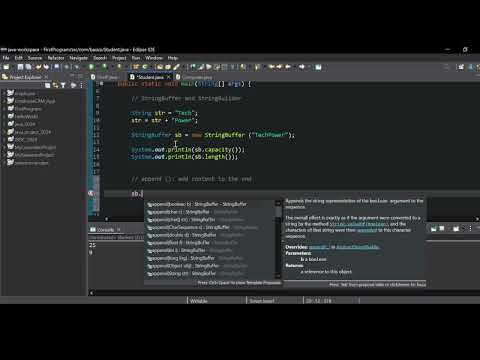Choose append(boolean b) from suggestions
Viewport: 480px width, 360px height.
(x=210, y=204)
